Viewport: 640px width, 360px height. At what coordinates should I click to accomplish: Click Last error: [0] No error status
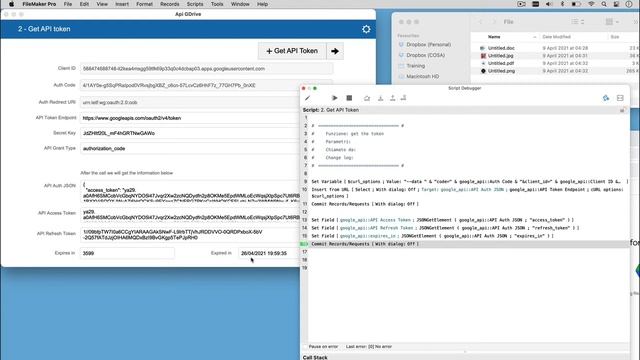369,347
